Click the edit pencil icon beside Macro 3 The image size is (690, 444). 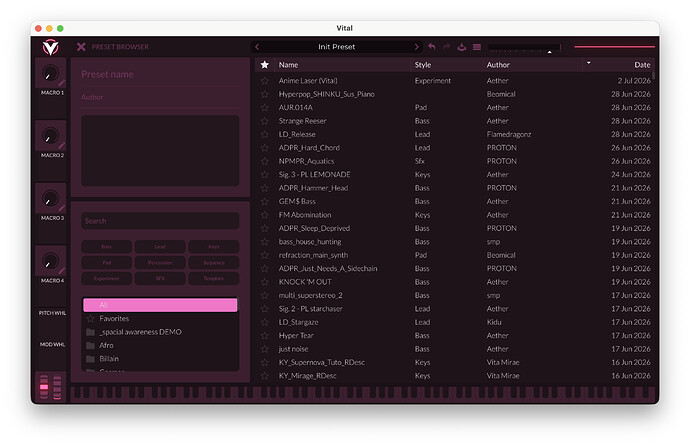pyautogui.click(x=62, y=208)
